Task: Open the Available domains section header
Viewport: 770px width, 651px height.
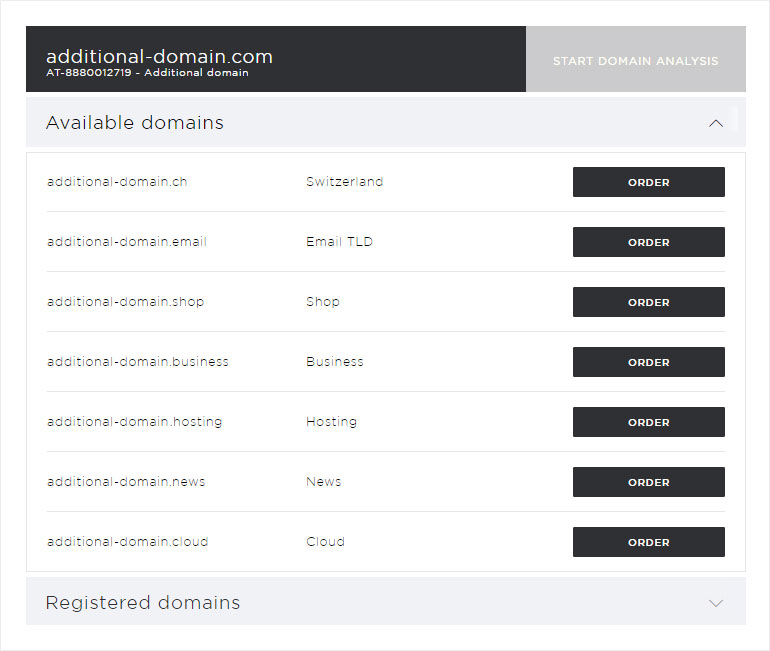Action: (x=385, y=122)
